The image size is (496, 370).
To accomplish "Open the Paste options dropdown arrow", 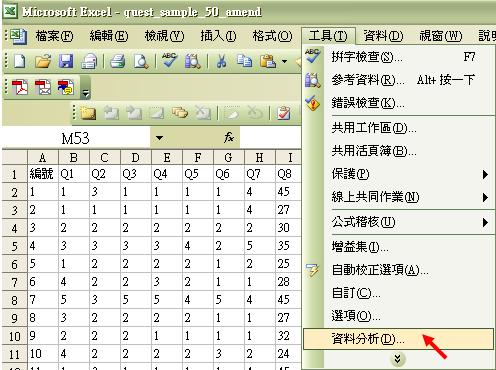I will tap(284, 61).
